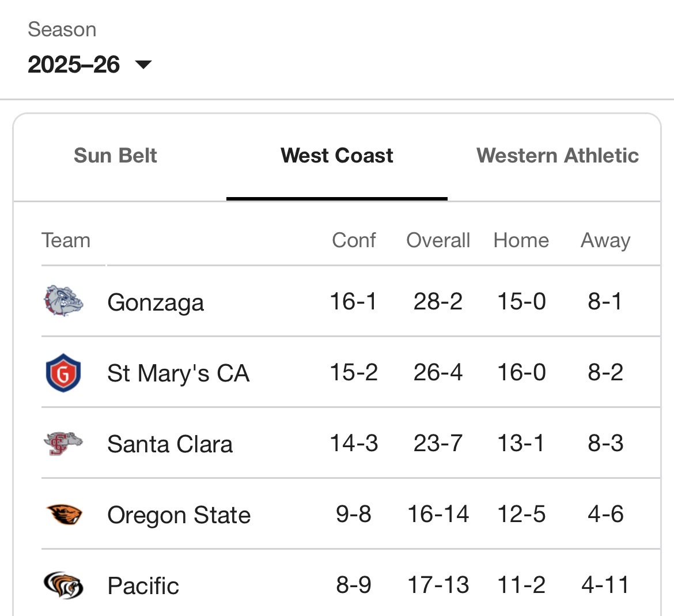Click the Away column header
This screenshot has width=674, height=616.
coord(605,240)
